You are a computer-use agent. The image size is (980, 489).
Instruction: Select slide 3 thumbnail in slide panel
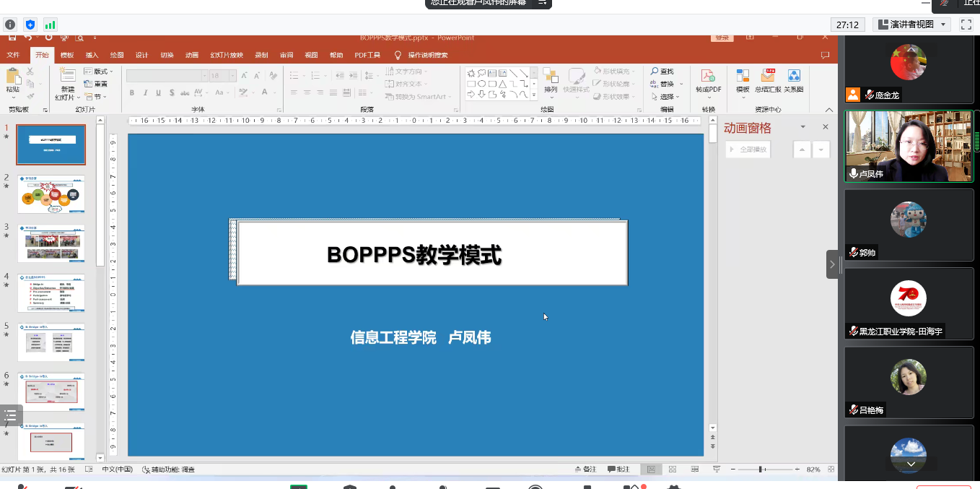point(51,243)
